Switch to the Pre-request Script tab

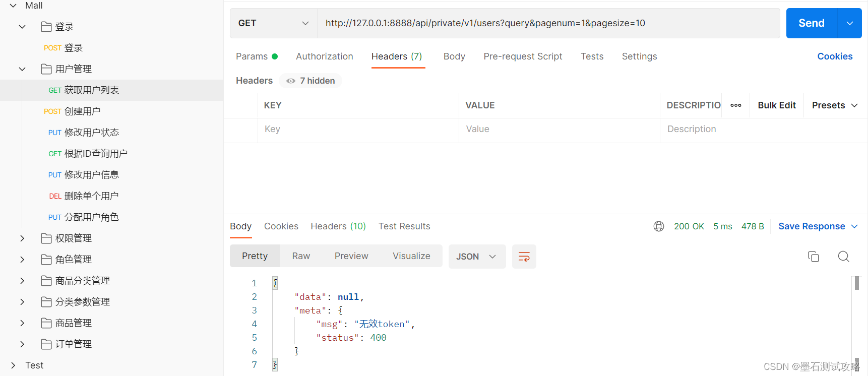point(523,56)
